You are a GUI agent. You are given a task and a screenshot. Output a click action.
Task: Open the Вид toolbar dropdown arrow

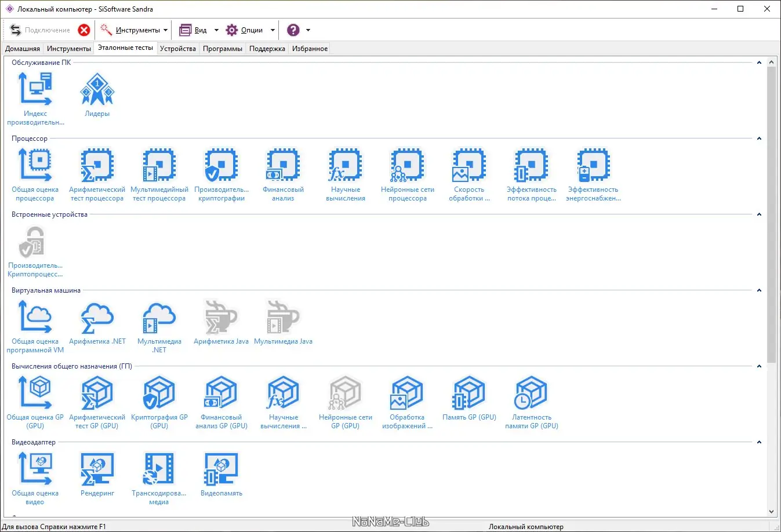coord(216,30)
